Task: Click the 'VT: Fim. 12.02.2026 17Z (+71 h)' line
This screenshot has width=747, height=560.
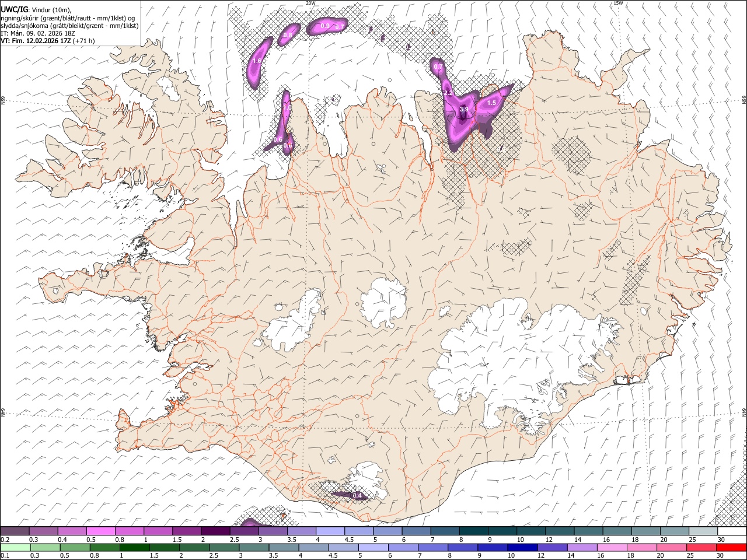Action: (x=48, y=41)
